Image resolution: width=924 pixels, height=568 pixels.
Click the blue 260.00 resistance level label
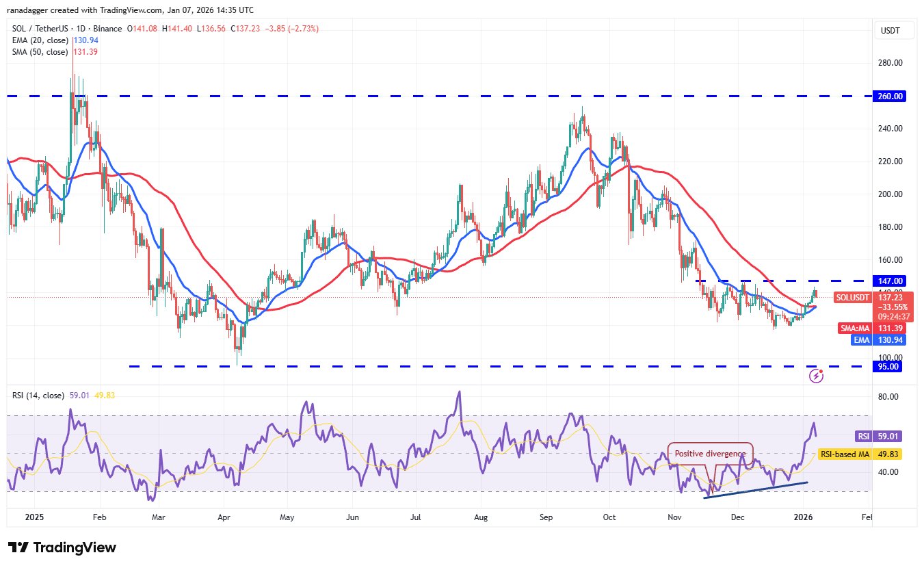click(890, 96)
